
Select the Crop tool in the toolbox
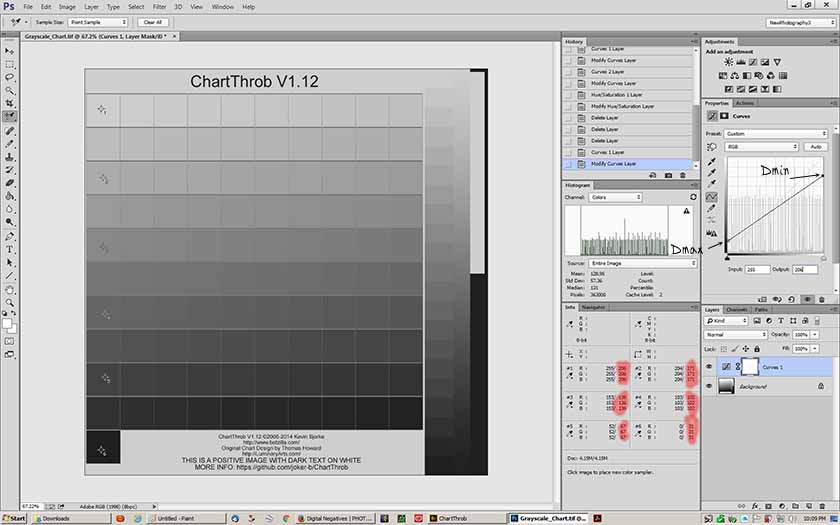click(x=10, y=103)
